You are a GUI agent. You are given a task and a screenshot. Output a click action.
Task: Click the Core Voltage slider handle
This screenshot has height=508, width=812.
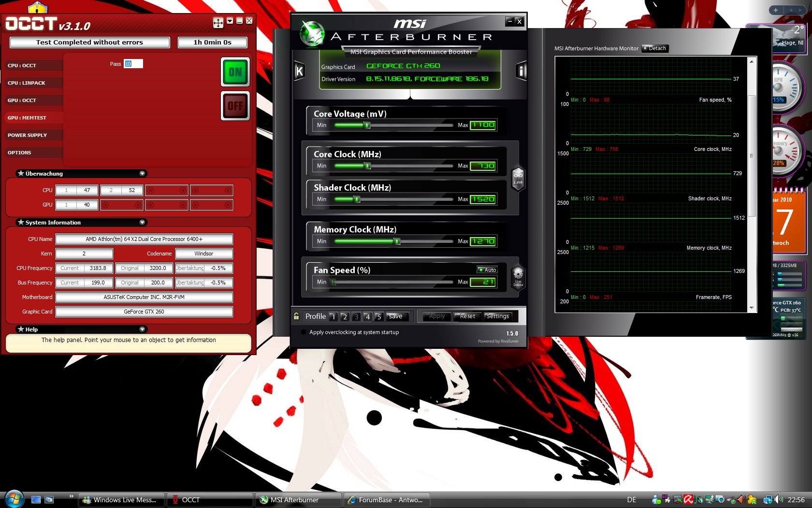click(x=367, y=125)
